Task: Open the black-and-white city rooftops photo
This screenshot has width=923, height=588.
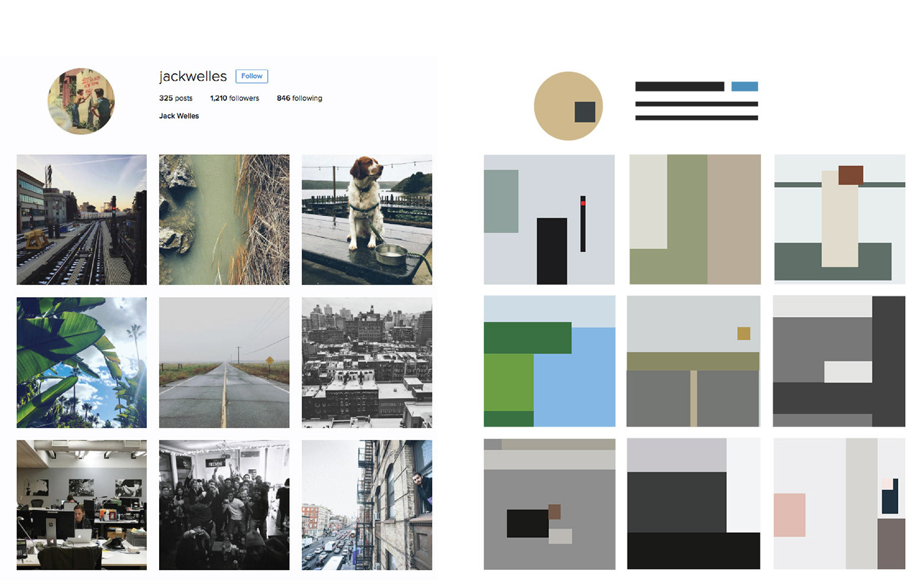Action: point(367,362)
